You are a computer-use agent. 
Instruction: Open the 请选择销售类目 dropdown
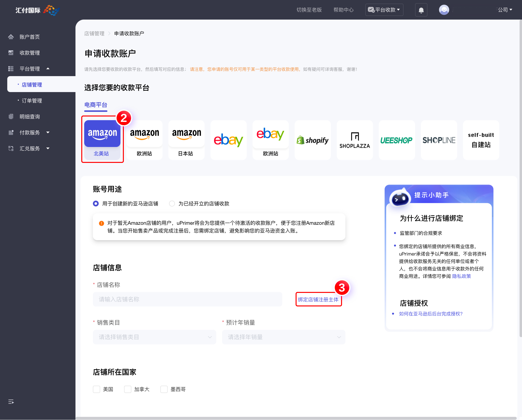155,337
